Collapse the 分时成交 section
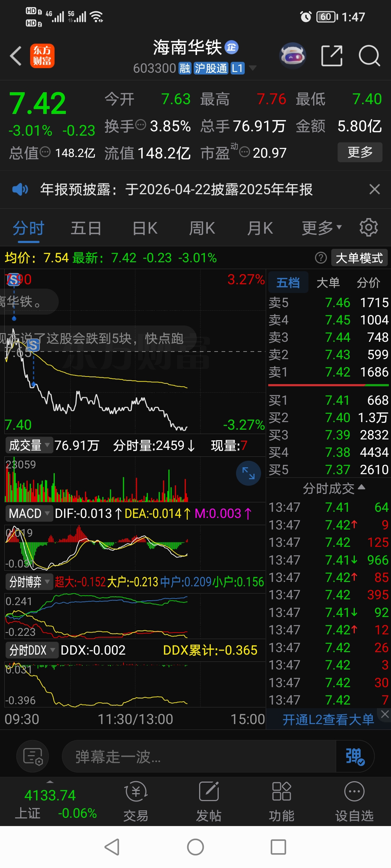 (x=334, y=488)
